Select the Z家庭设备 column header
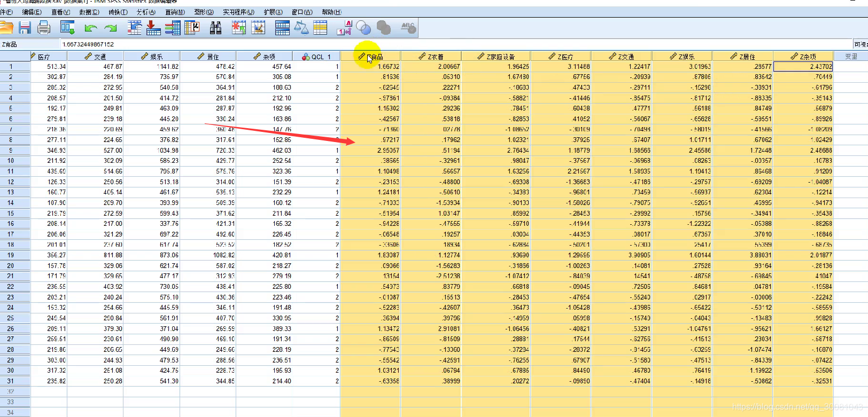 pyautogui.click(x=495, y=56)
